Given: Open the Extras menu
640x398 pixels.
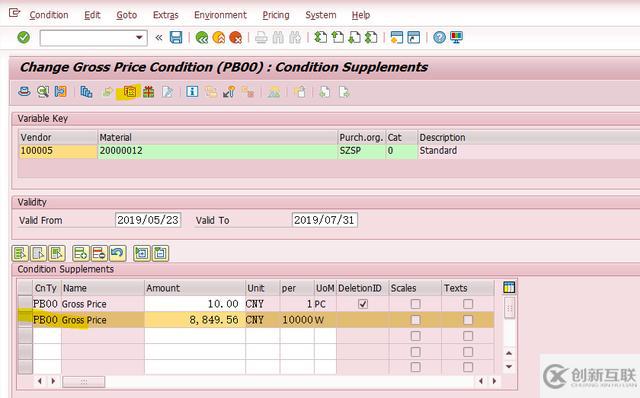Looking at the screenshot, I should [166, 15].
